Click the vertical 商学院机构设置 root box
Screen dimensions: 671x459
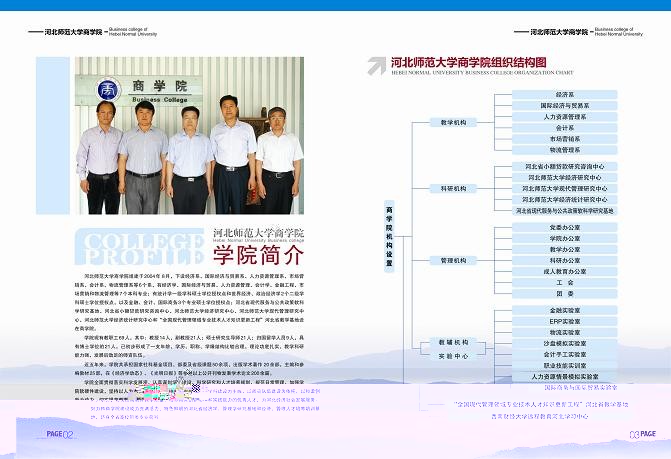click(389, 236)
